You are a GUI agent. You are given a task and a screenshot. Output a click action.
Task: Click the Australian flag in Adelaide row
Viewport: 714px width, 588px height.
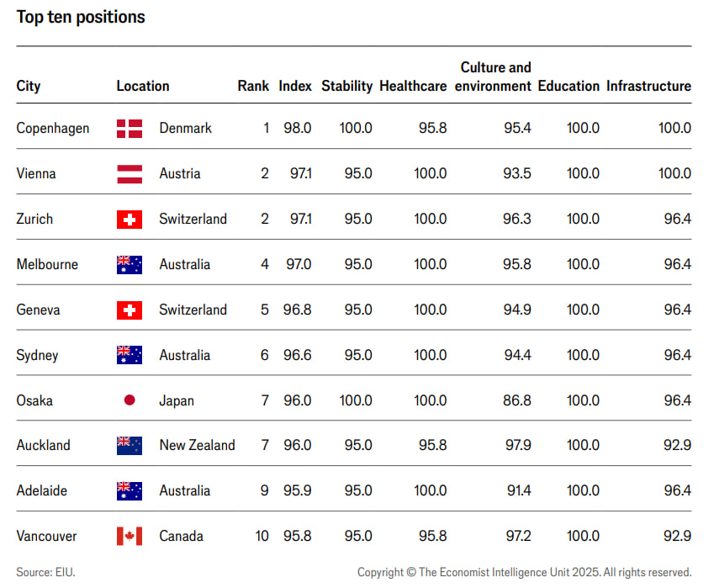point(130,491)
